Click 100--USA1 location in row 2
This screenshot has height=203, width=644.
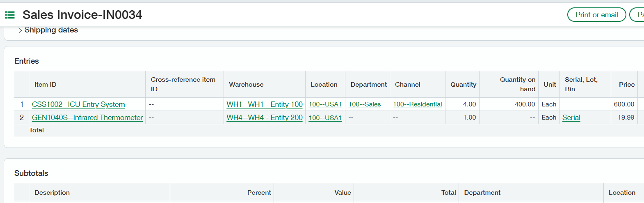(325, 118)
